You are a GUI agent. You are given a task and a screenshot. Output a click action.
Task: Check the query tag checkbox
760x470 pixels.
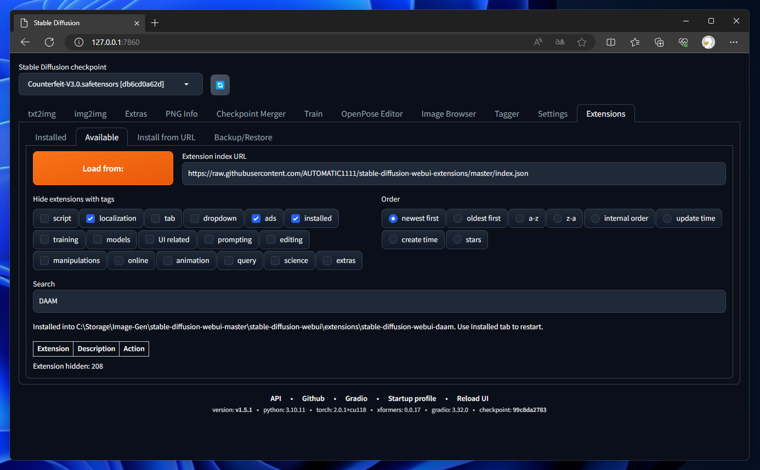pos(228,261)
